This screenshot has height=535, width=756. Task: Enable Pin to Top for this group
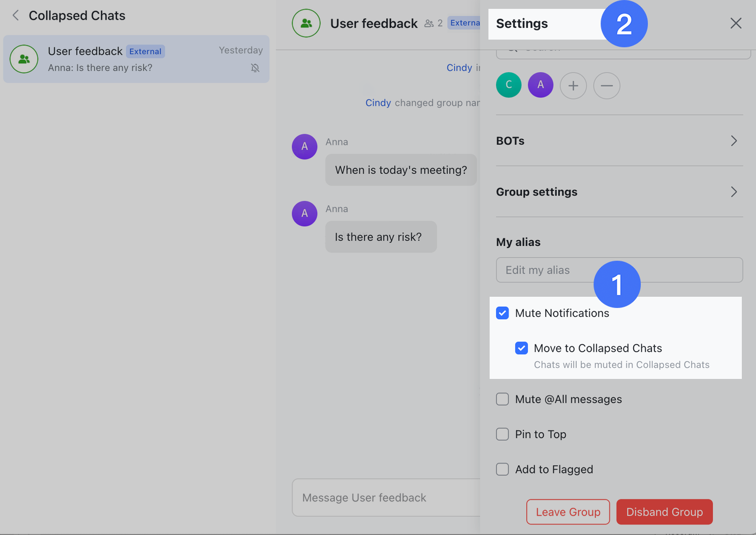(502, 434)
